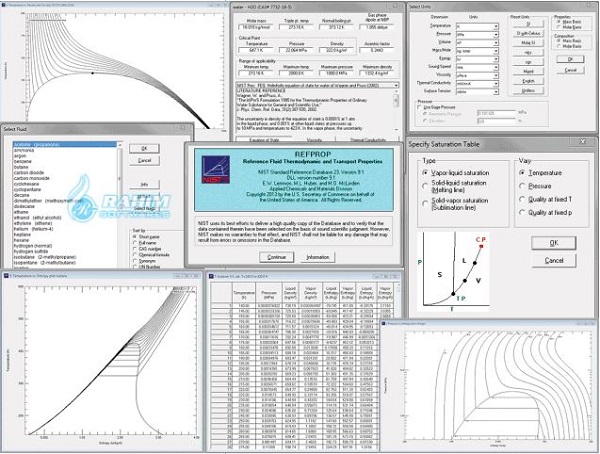The height and width of the screenshot is (454, 600).
Task: Open the window icon of the Temperature vs. Entropy plot
Action: 5,276
